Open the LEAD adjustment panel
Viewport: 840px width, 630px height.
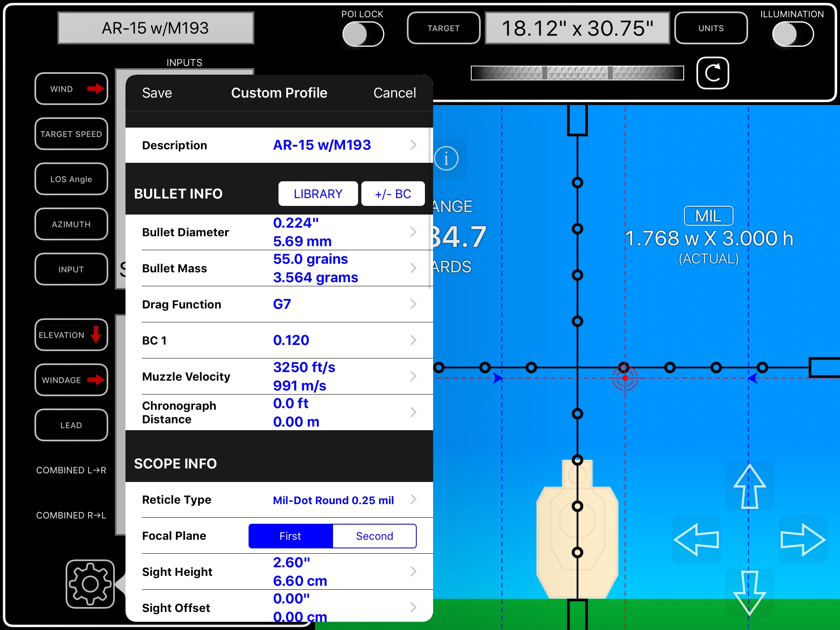click(71, 424)
